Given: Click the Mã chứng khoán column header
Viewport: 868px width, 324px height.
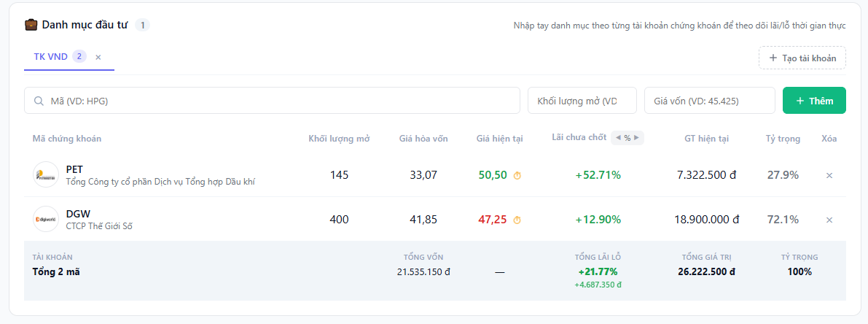Looking at the screenshot, I should click(67, 139).
